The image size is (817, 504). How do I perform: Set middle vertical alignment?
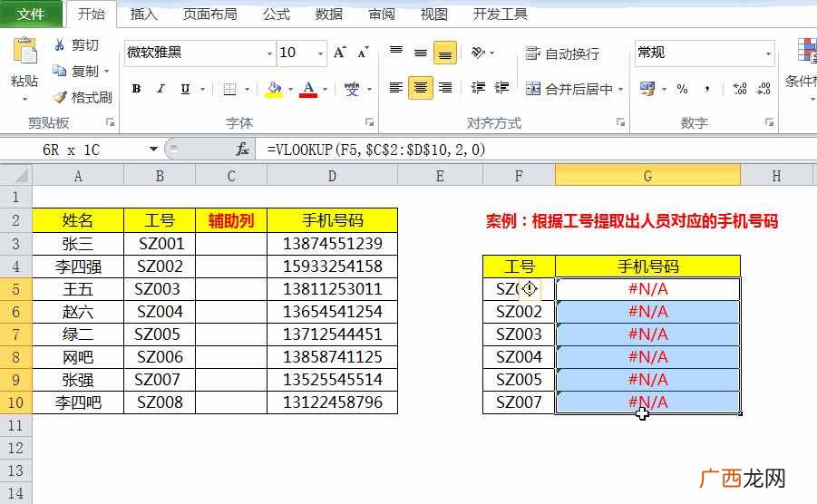[x=421, y=53]
